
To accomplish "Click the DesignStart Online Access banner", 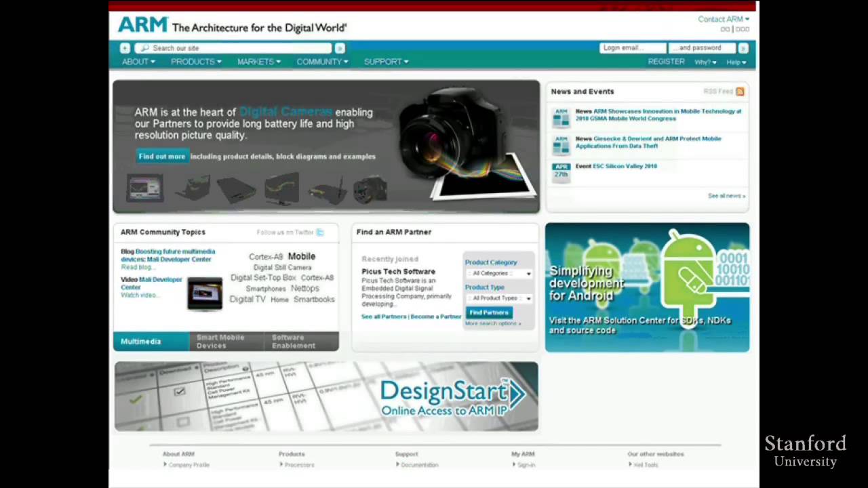I will [x=326, y=396].
